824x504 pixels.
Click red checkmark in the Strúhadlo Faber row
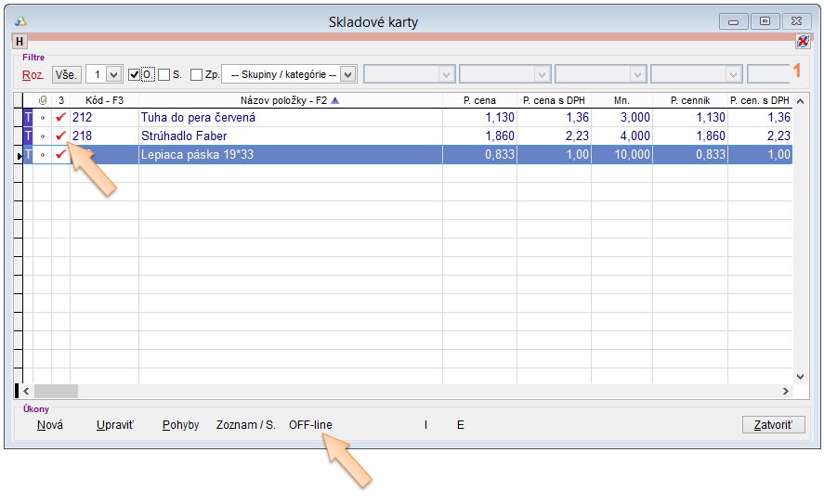(x=60, y=136)
